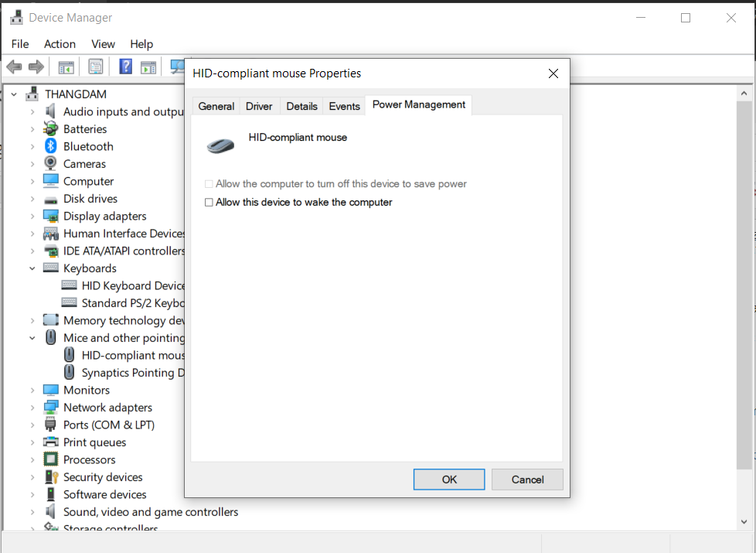The width and height of the screenshot is (756, 553).
Task: Expand the Processors node
Action: click(32, 460)
